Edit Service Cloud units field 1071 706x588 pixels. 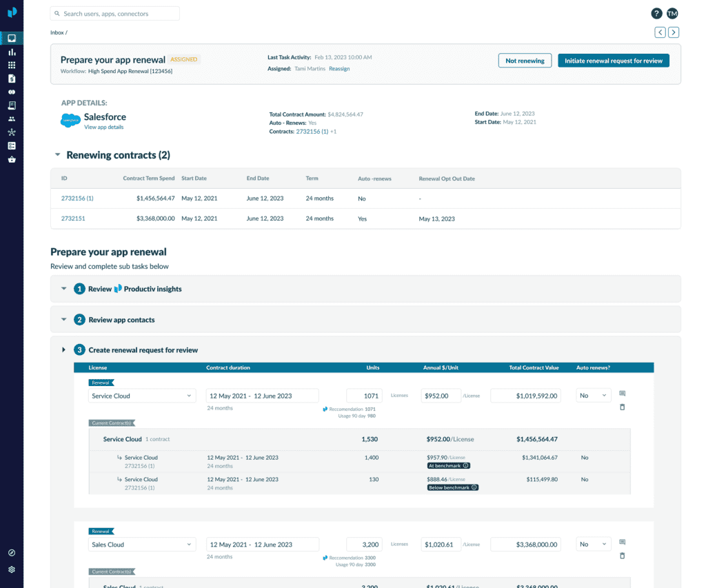click(364, 396)
